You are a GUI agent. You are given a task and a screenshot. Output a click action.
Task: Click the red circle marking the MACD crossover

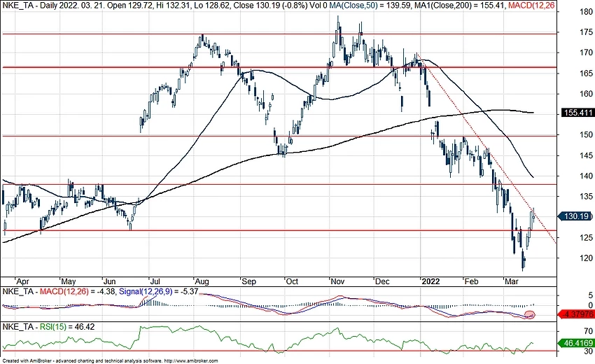pyautogui.click(x=530, y=315)
